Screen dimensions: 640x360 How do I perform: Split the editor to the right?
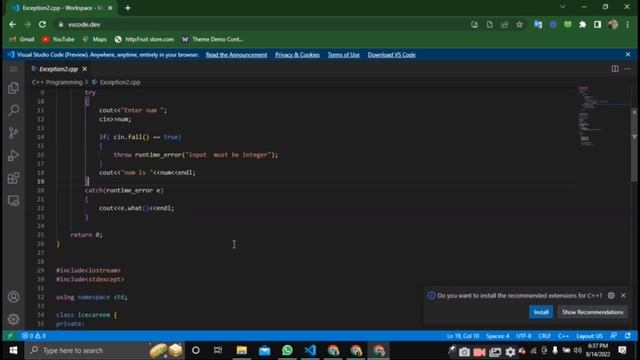click(615, 69)
